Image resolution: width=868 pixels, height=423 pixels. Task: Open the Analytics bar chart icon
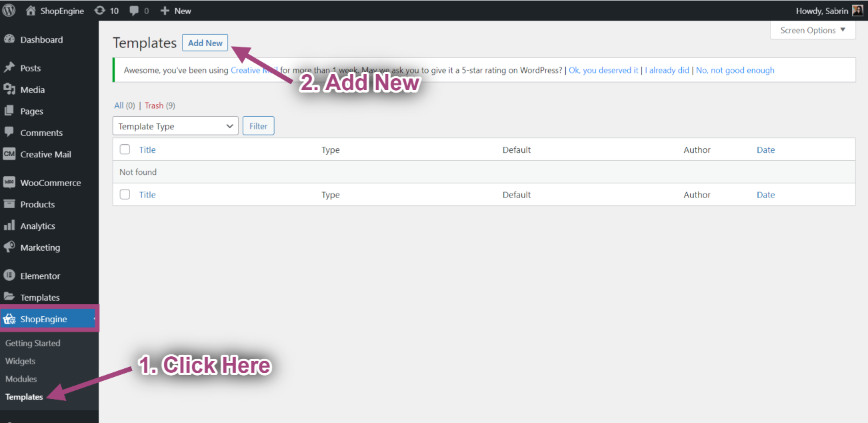9,226
